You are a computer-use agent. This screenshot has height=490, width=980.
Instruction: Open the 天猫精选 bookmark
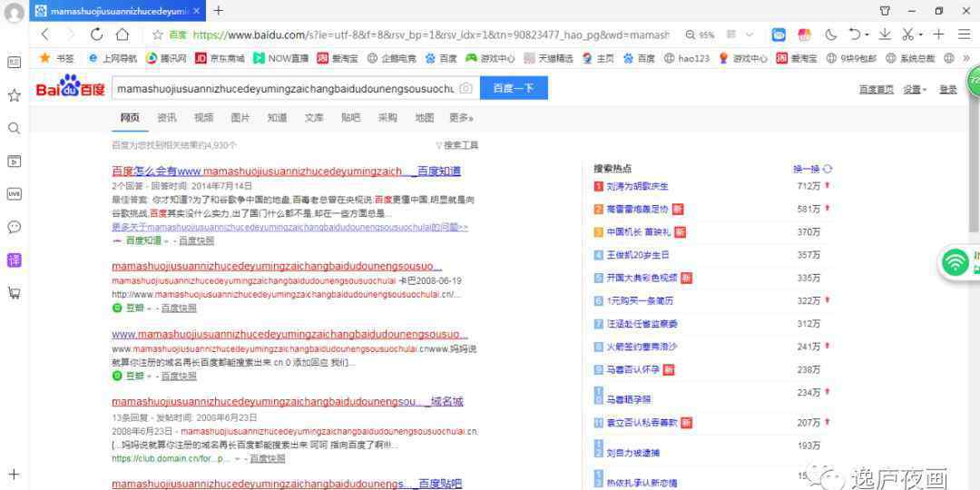[548, 58]
